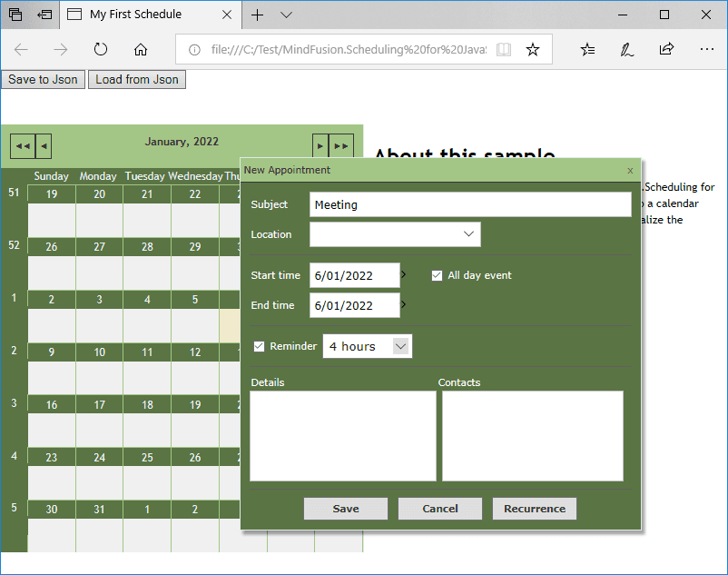728x575 pixels.
Task: Go to next month arrow
Action: point(320,146)
